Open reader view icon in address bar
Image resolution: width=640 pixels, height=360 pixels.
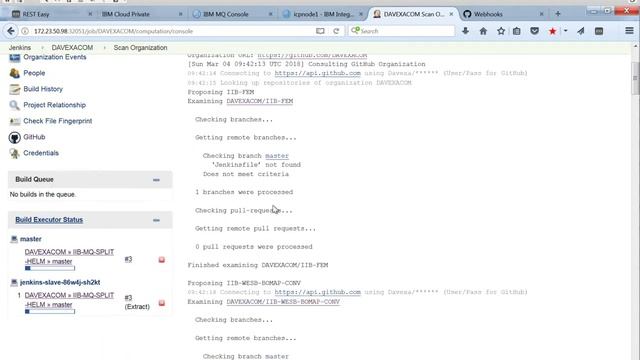pos(320,31)
